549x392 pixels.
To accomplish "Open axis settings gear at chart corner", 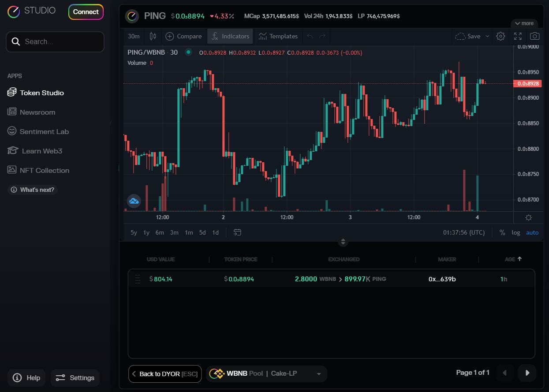I will 528,217.
